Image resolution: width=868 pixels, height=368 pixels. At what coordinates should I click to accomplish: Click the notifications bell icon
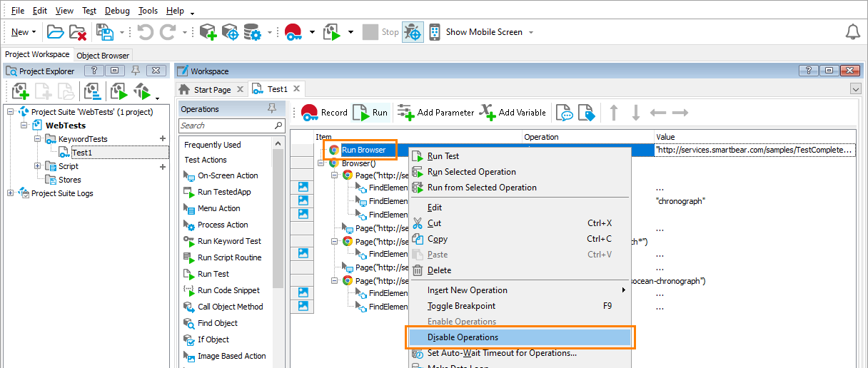click(852, 32)
